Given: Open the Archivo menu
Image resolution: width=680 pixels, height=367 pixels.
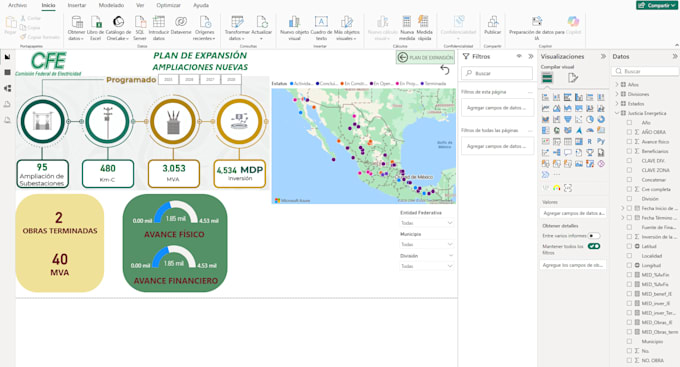Looking at the screenshot, I should click(17, 5).
